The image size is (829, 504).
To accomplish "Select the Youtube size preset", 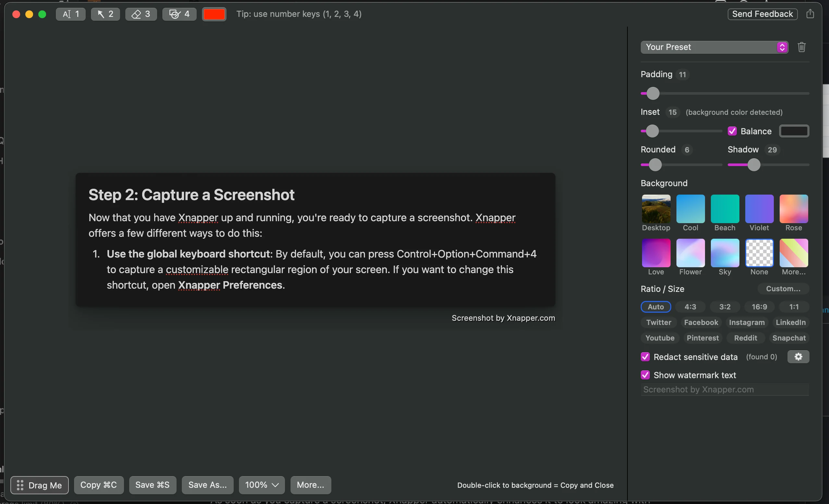I will [660, 338].
